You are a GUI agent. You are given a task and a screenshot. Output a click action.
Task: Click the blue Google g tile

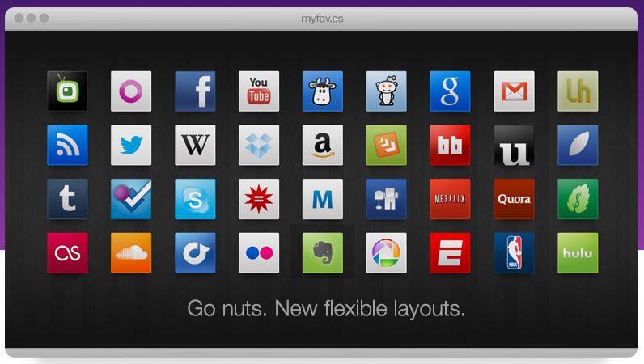point(450,91)
